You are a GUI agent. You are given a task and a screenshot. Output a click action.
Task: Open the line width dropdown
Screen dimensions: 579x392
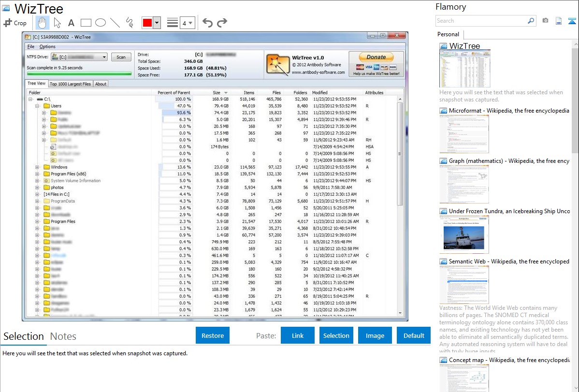(188, 23)
